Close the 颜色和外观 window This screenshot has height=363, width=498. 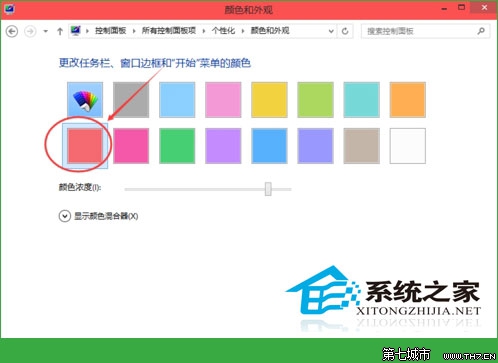484,8
